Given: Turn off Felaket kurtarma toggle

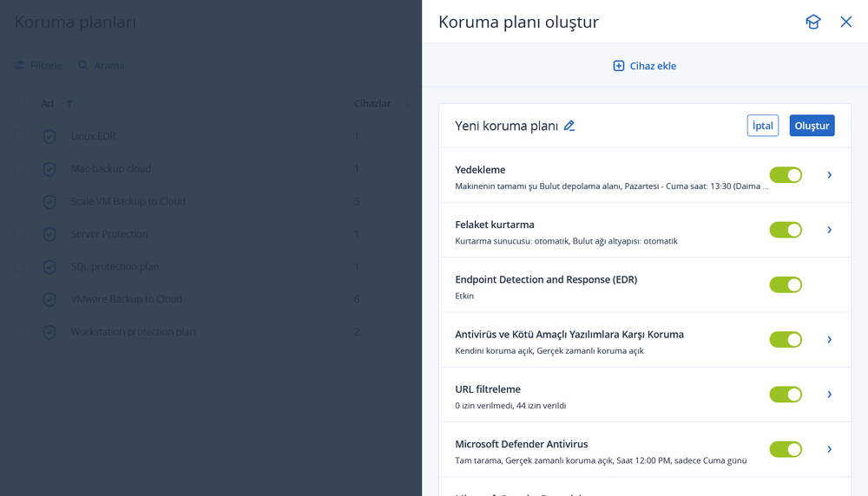Looking at the screenshot, I should [786, 230].
